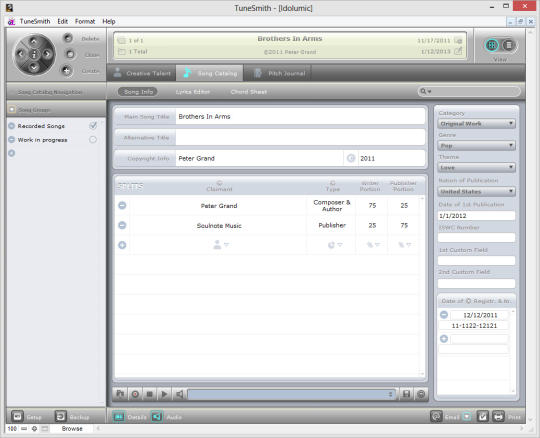Click the ISWC Number field
540x438 pixels.
coord(477,238)
